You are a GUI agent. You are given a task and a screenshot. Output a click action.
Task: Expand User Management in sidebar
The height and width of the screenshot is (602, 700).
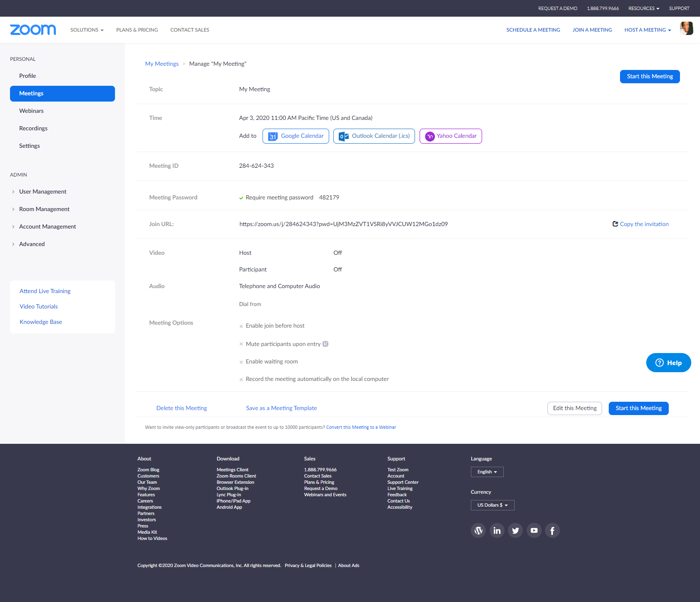42,192
